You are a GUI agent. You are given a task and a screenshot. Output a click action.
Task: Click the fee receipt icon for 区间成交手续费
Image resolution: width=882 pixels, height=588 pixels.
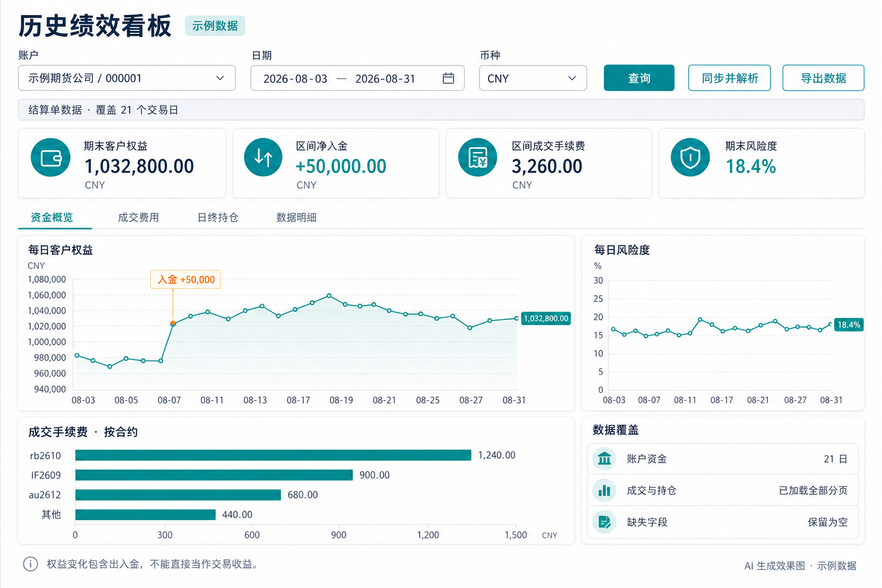[x=477, y=157]
